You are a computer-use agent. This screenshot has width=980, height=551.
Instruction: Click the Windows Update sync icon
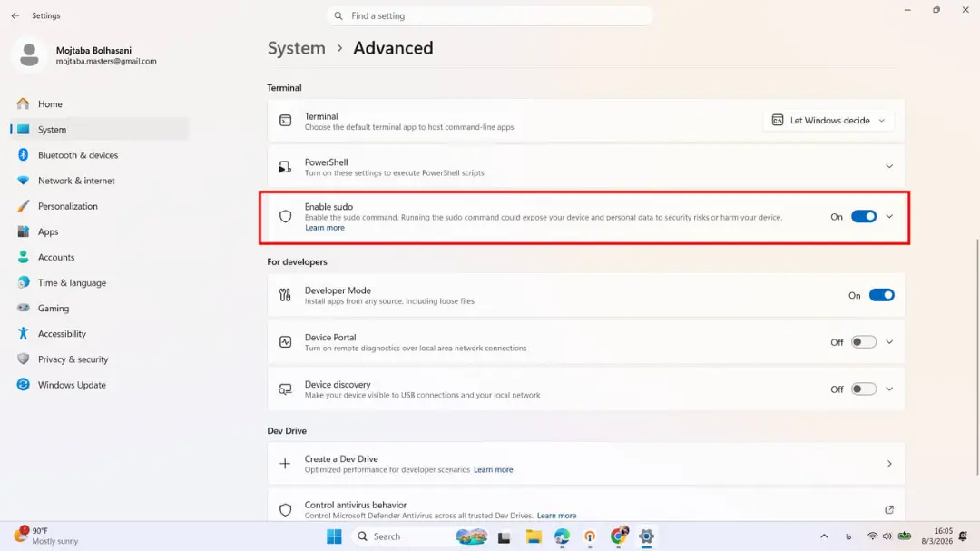(x=23, y=385)
